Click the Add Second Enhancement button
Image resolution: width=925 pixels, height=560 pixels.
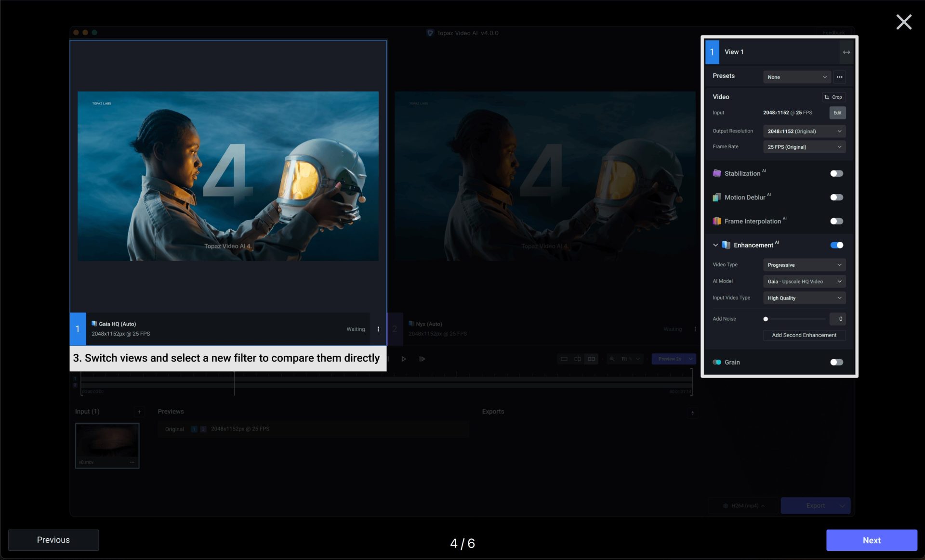[804, 335]
